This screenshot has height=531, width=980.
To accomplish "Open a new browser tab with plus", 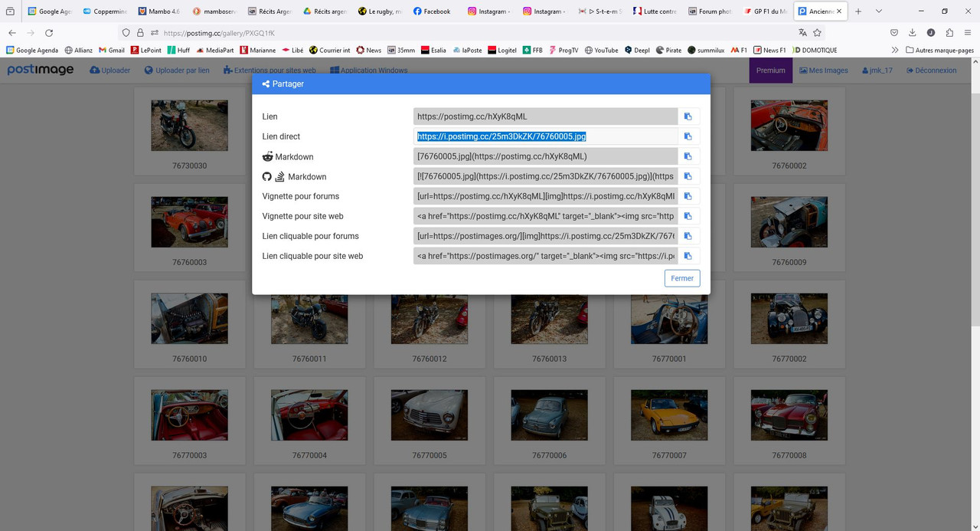I will pos(858,11).
